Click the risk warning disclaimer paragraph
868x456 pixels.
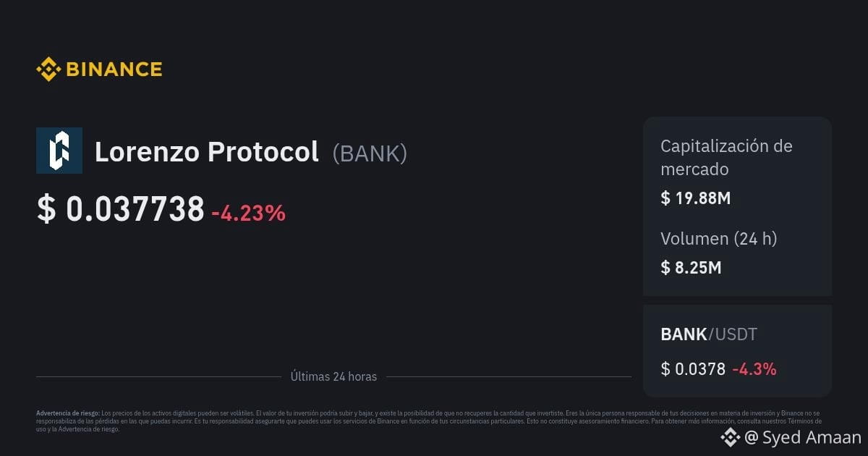[x=429, y=421]
